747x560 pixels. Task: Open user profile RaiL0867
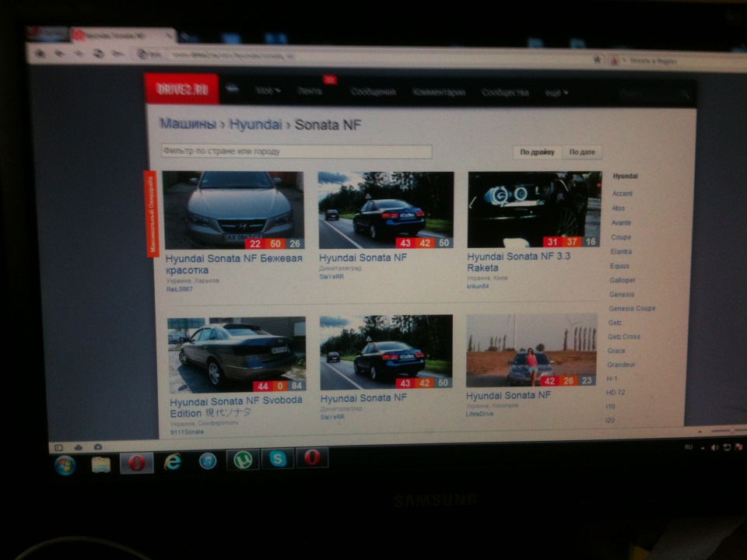180,289
